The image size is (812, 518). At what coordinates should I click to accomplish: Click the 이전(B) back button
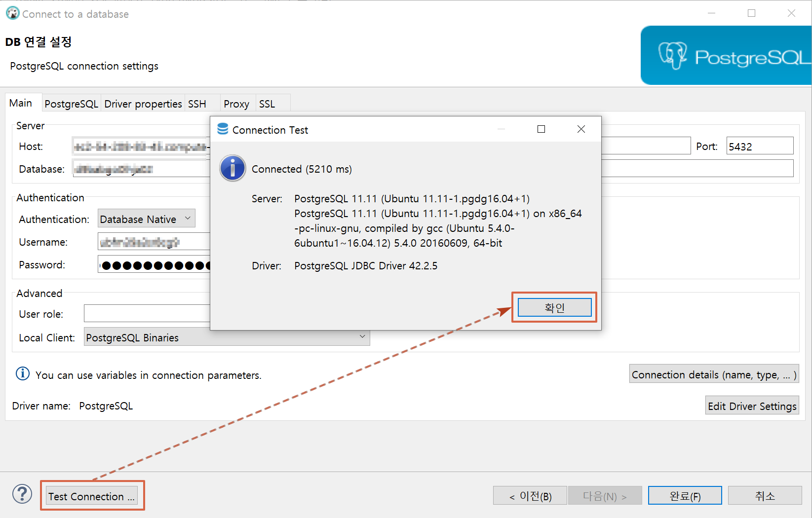530,496
